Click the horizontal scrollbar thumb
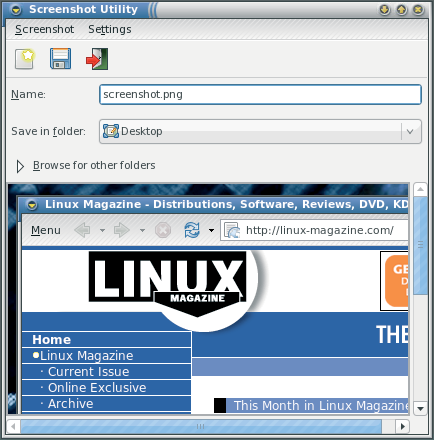This screenshot has width=434, height=440. 201,426
